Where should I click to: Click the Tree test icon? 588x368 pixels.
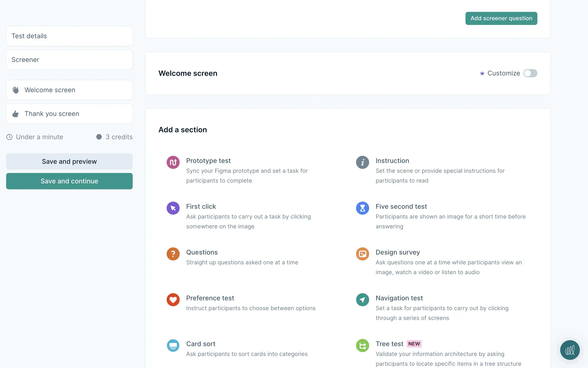[x=362, y=346]
